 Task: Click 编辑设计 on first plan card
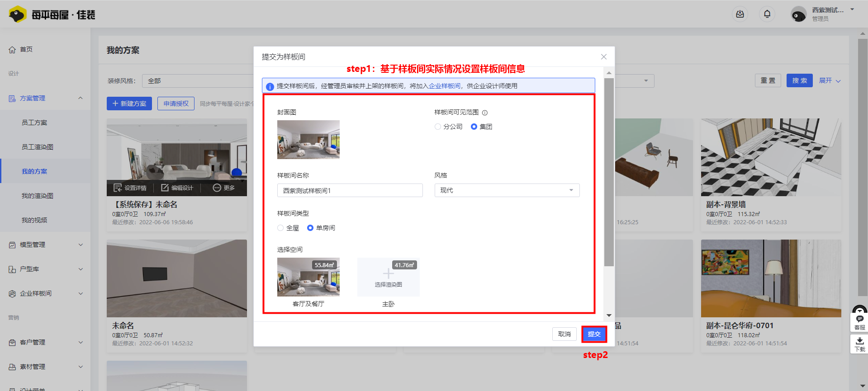point(177,188)
